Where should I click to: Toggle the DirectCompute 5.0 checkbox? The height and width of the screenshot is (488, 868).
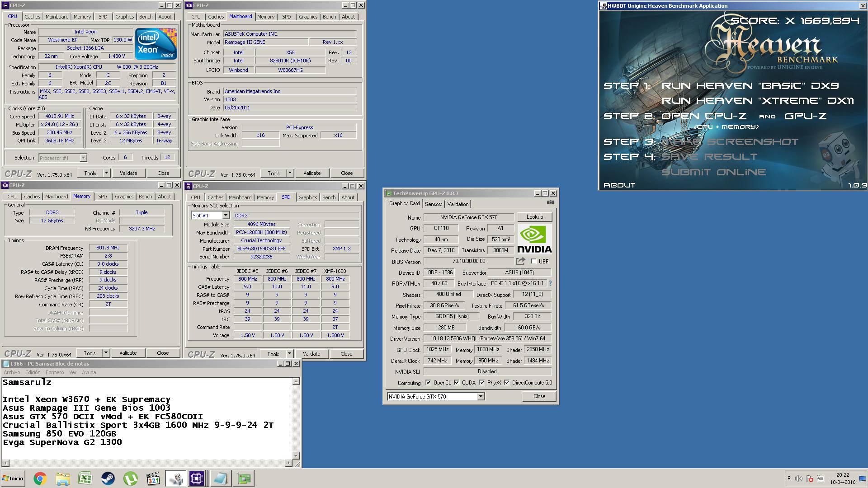(507, 383)
